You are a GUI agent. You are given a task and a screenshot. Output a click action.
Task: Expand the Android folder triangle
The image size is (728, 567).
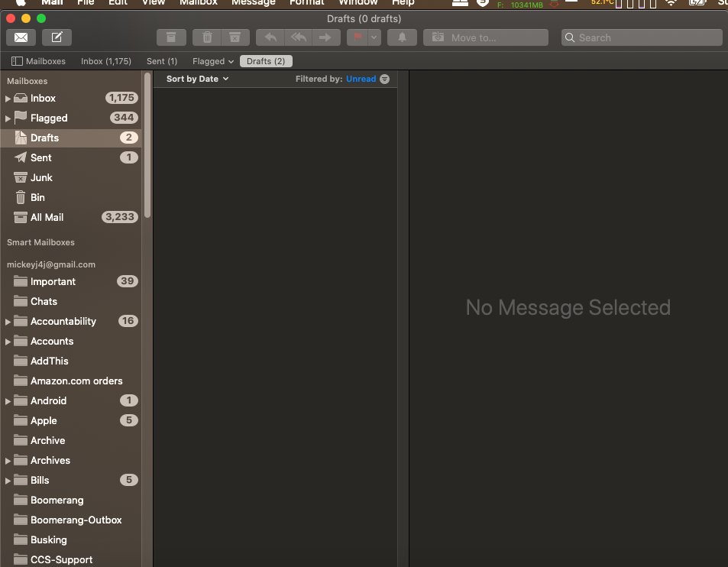(8, 401)
